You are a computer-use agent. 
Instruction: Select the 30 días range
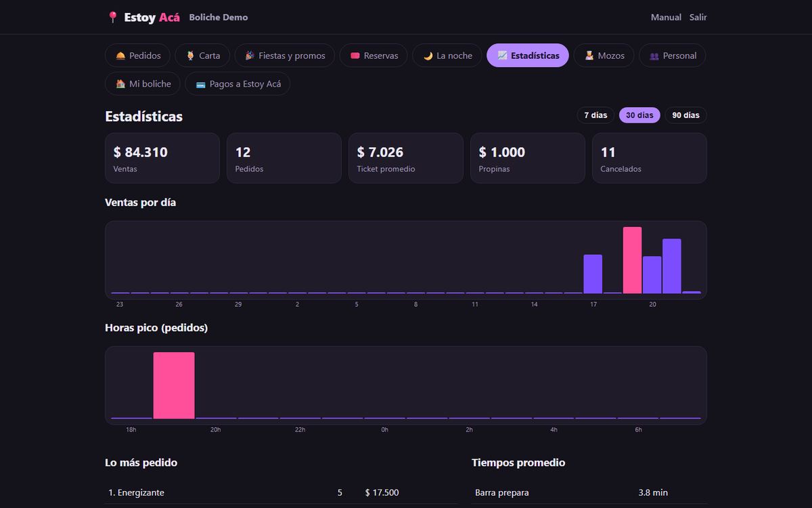click(x=639, y=115)
